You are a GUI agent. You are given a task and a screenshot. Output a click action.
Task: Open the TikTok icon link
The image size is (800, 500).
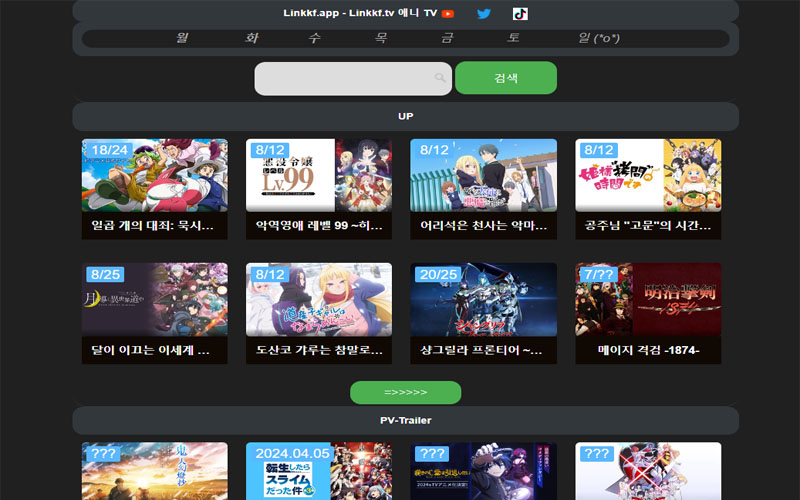(520, 14)
